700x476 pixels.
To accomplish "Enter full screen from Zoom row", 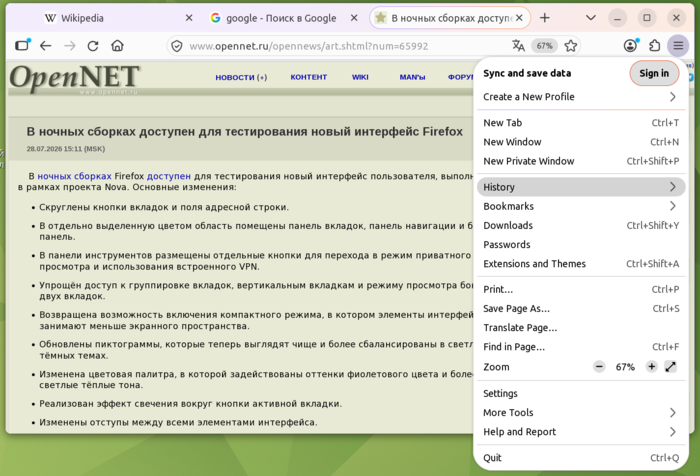I will click(671, 367).
